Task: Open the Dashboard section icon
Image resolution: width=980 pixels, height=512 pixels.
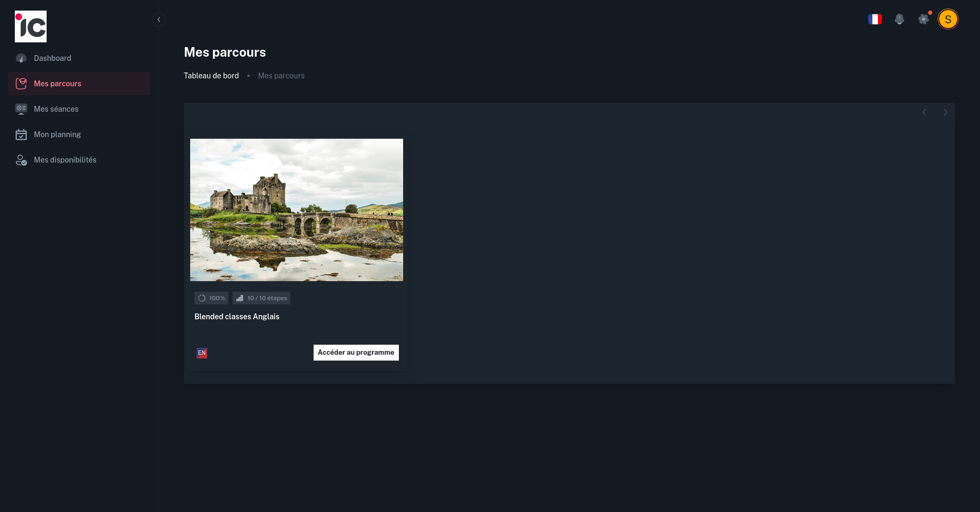Action: click(x=21, y=58)
